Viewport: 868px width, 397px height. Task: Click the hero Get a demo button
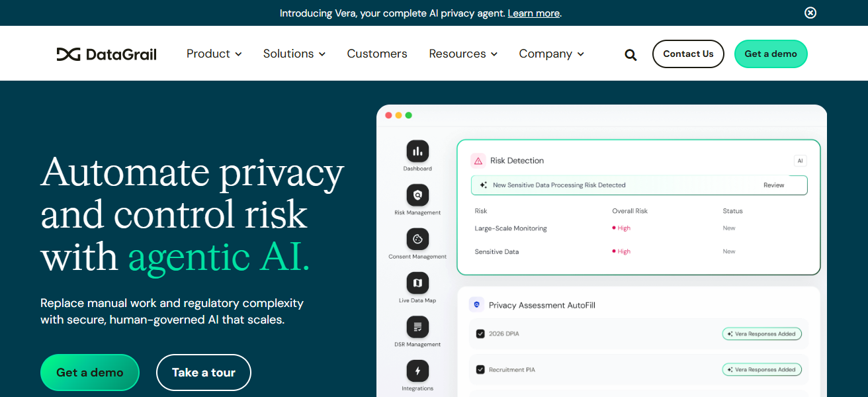[x=90, y=373]
